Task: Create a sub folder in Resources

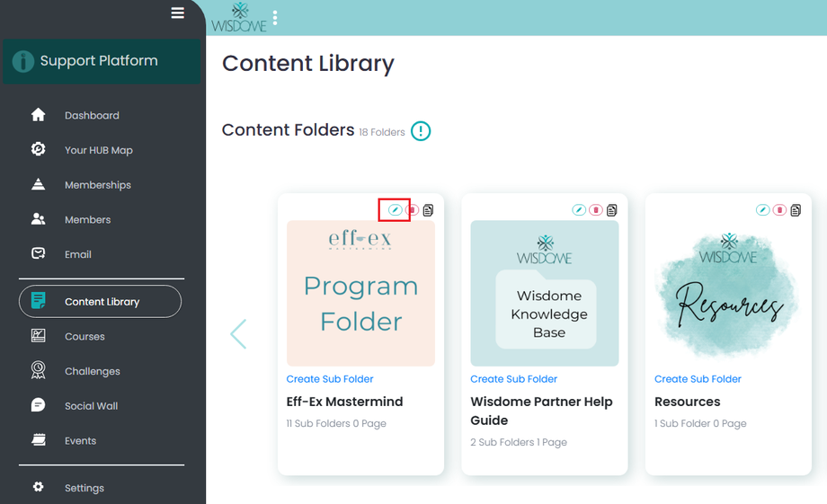Action: tap(698, 379)
